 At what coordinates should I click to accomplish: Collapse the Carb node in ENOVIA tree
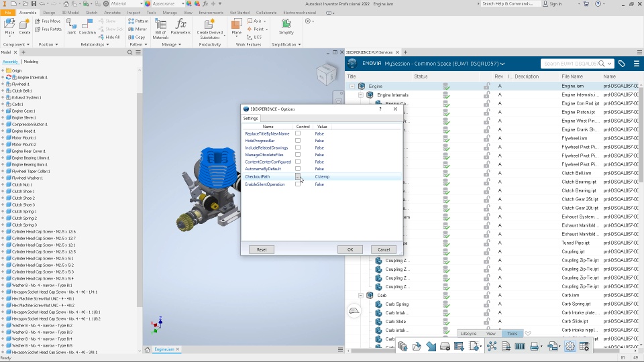pos(361,295)
